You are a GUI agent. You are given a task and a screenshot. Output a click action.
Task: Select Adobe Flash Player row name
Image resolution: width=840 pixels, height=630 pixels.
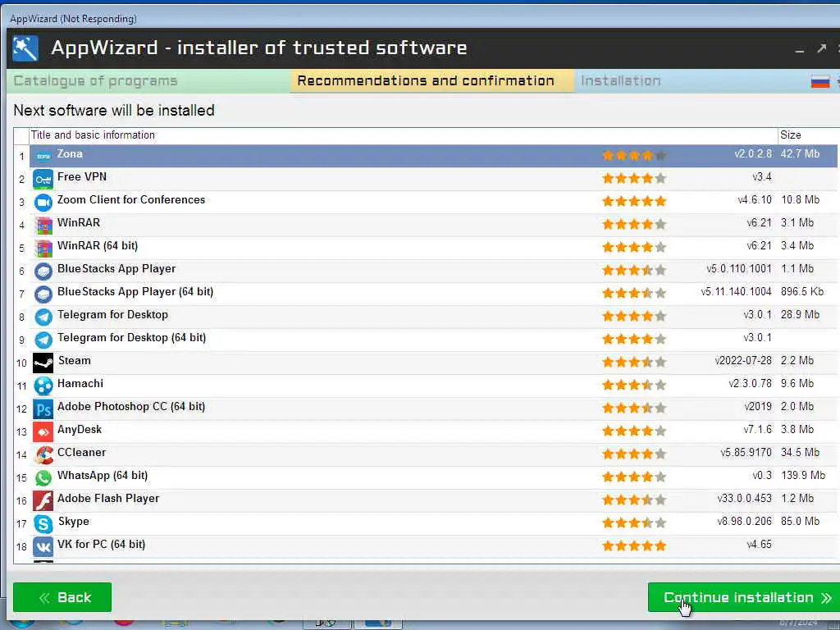coord(108,499)
